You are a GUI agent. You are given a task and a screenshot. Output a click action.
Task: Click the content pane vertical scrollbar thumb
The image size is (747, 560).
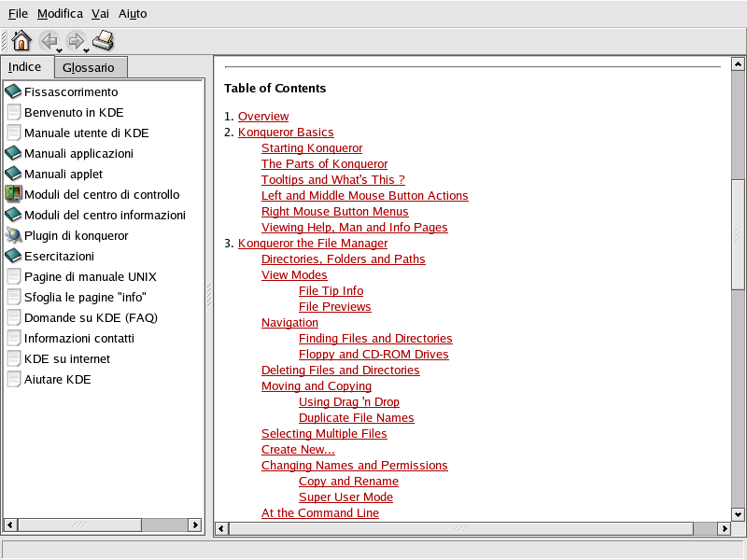(x=738, y=233)
